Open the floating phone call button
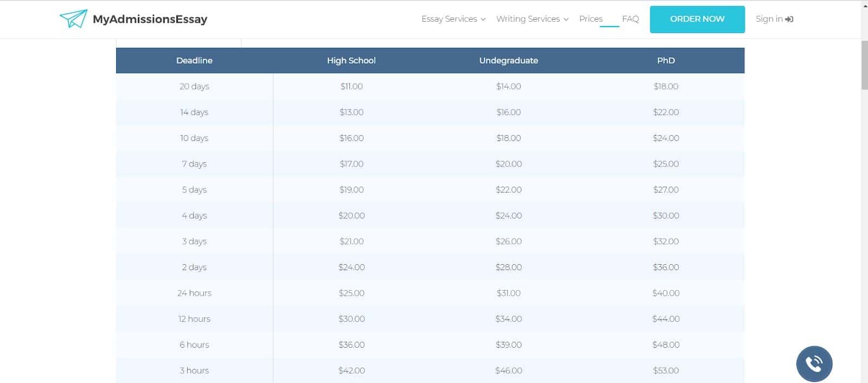The width and height of the screenshot is (868, 383). [x=814, y=363]
